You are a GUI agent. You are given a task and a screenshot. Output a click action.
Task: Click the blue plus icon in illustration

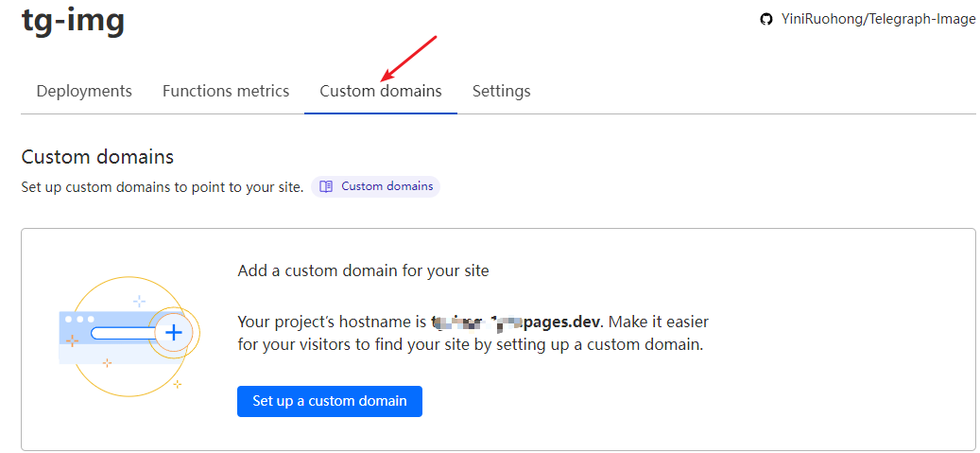[173, 332]
